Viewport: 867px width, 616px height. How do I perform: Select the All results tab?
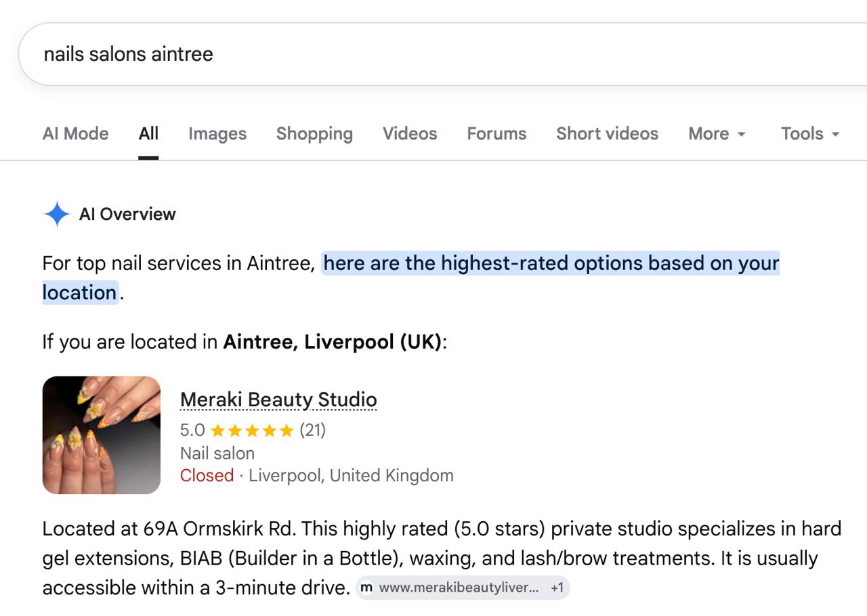tap(148, 133)
